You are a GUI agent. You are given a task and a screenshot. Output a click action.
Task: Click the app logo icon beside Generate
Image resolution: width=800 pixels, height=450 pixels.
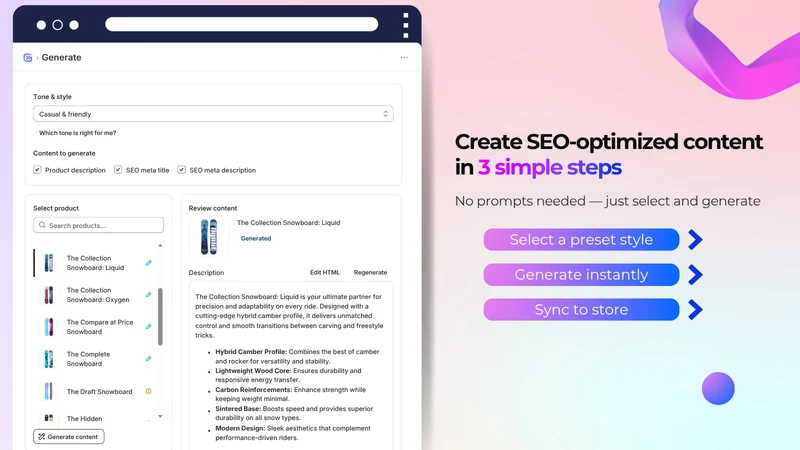[28, 58]
